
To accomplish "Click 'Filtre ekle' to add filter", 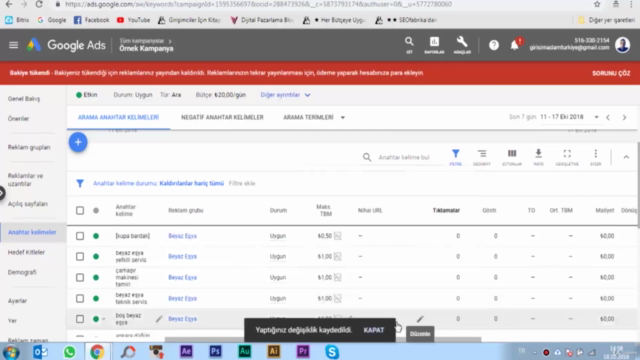I will coord(242,183).
